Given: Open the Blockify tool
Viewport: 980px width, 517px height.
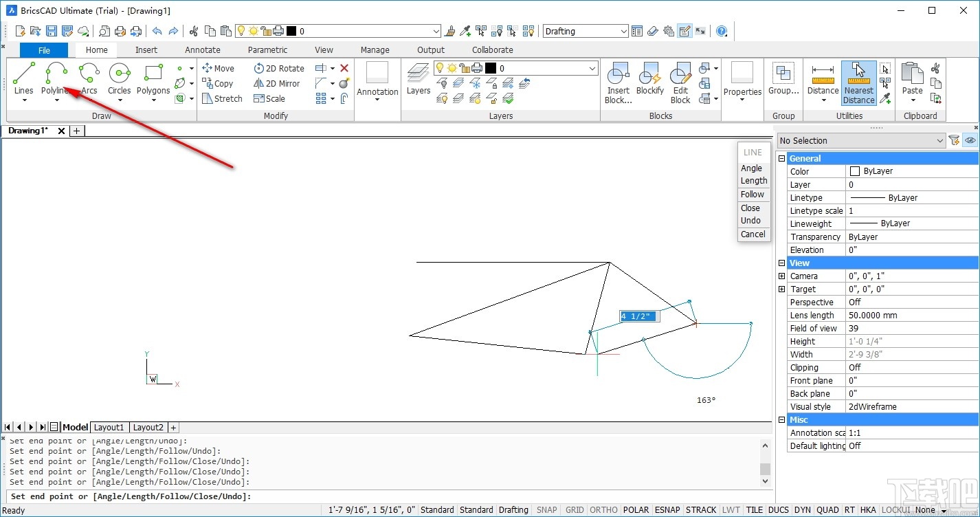Looking at the screenshot, I should click(649, 81).
